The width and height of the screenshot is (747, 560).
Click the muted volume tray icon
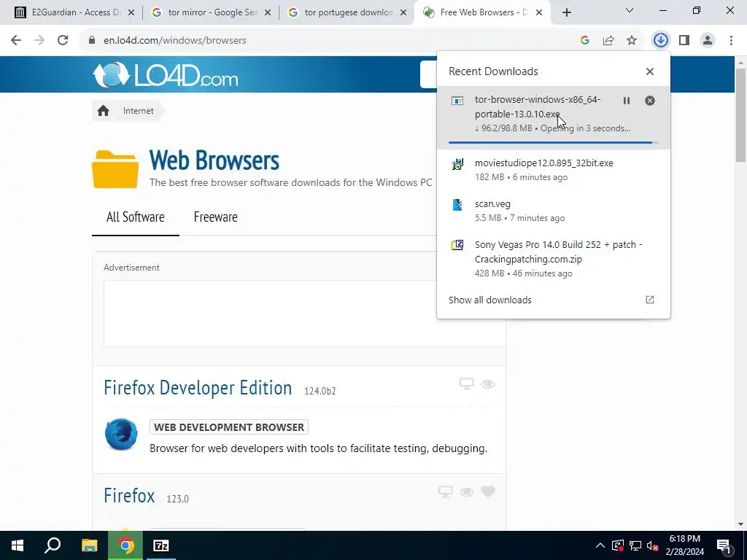click(653, 545)
